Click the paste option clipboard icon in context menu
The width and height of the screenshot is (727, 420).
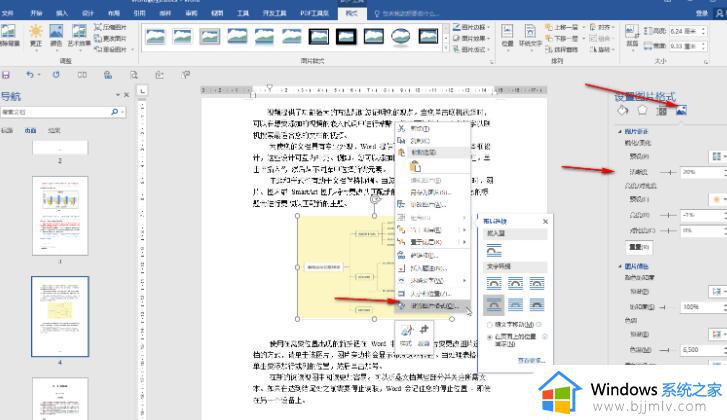[415, 166]
